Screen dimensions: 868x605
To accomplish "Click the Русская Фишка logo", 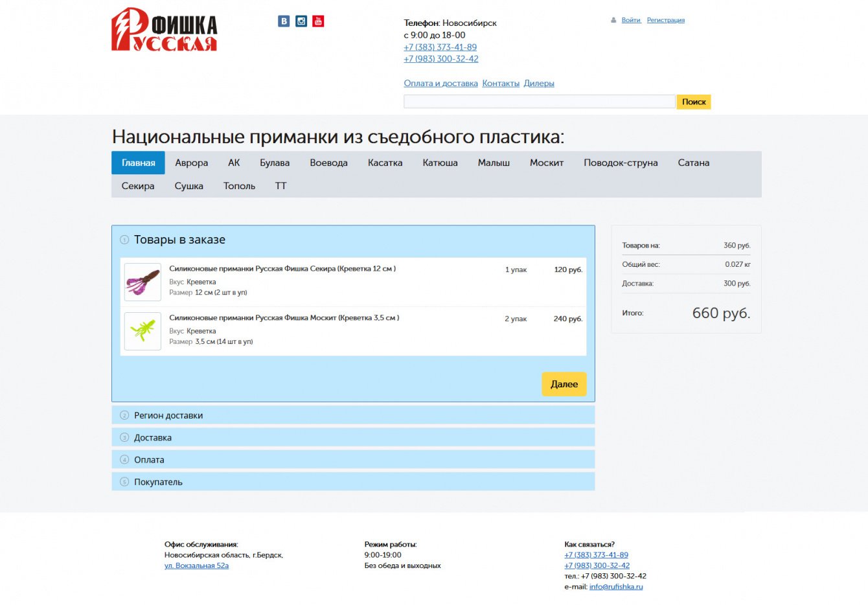I will click(165, 29).
